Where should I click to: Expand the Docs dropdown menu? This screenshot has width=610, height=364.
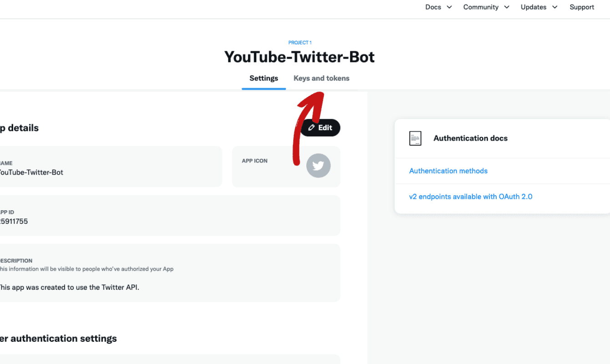(438, 7)
